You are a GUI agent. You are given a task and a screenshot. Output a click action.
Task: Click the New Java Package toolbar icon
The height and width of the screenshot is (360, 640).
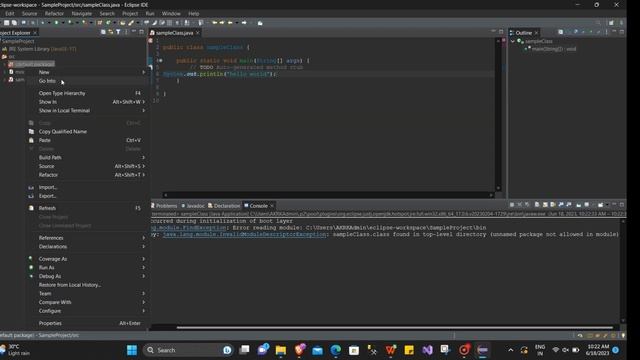coord(100,23)
